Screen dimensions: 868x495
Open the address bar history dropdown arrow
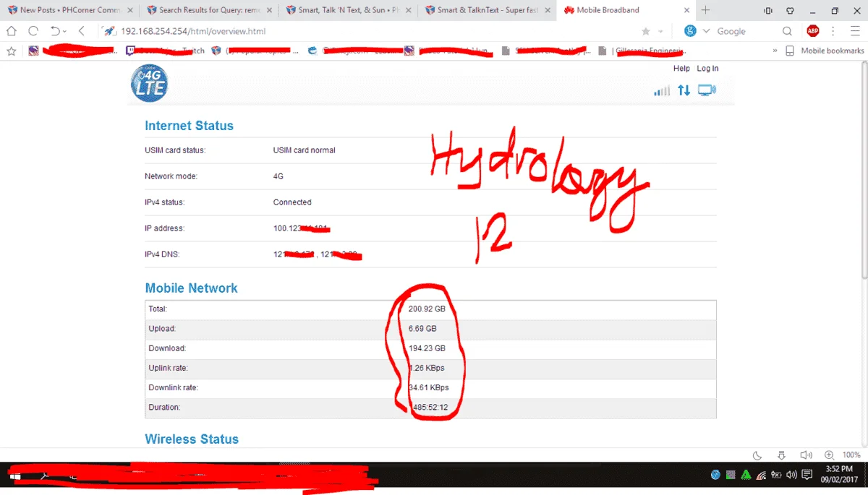tap(660, 32)
